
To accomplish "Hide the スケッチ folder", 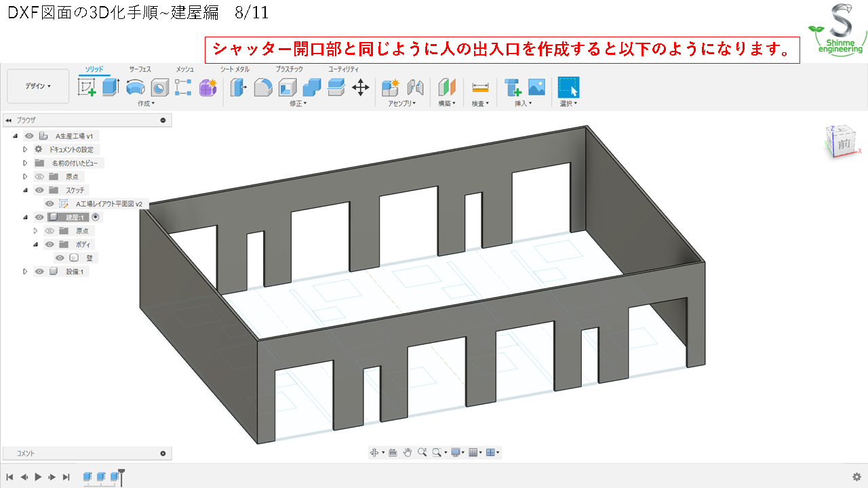I will pos(39,190).
